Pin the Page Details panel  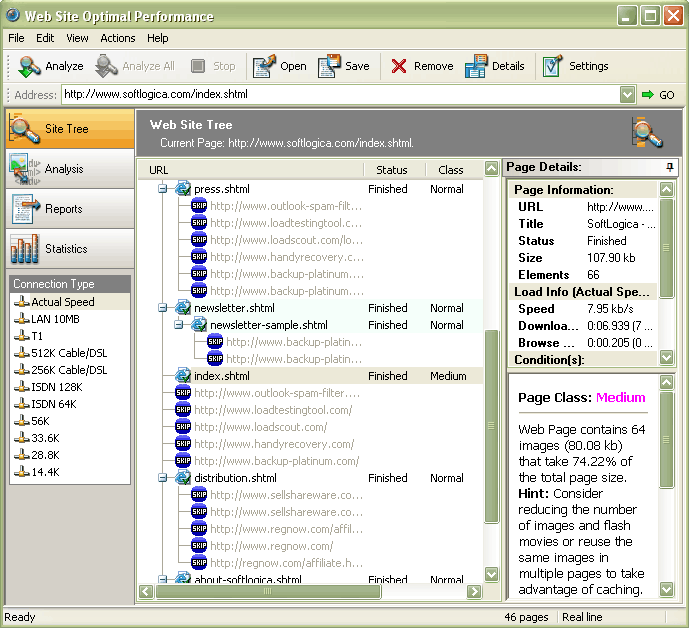point(669,167)
